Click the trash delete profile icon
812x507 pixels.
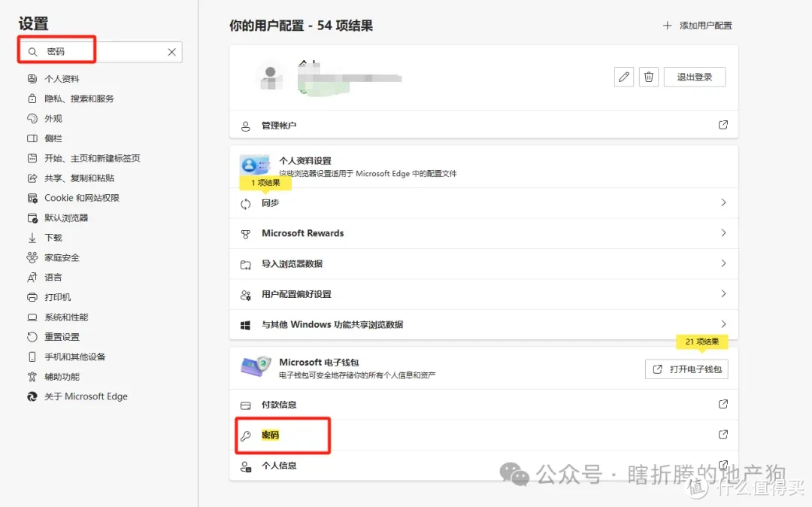point(648,77)
